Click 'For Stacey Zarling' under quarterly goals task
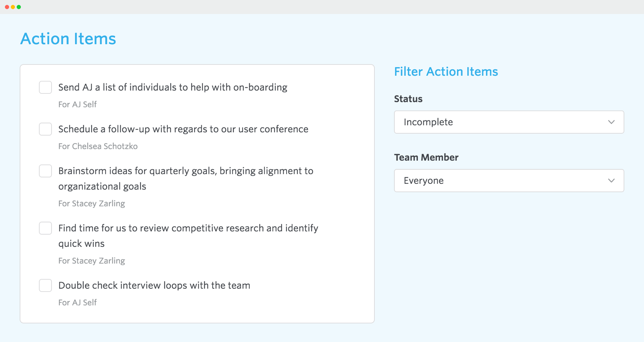The image size is (644, 342). click(x=91, y=203)
